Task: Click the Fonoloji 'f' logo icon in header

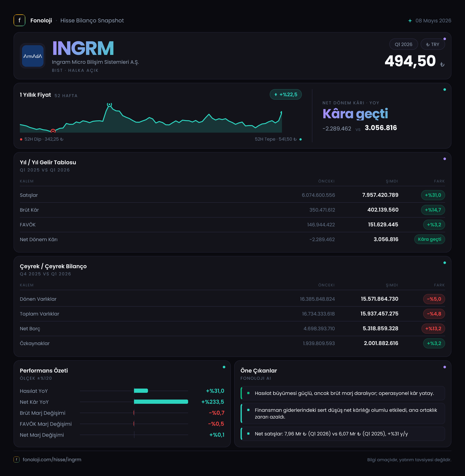Action: point(19,20)
